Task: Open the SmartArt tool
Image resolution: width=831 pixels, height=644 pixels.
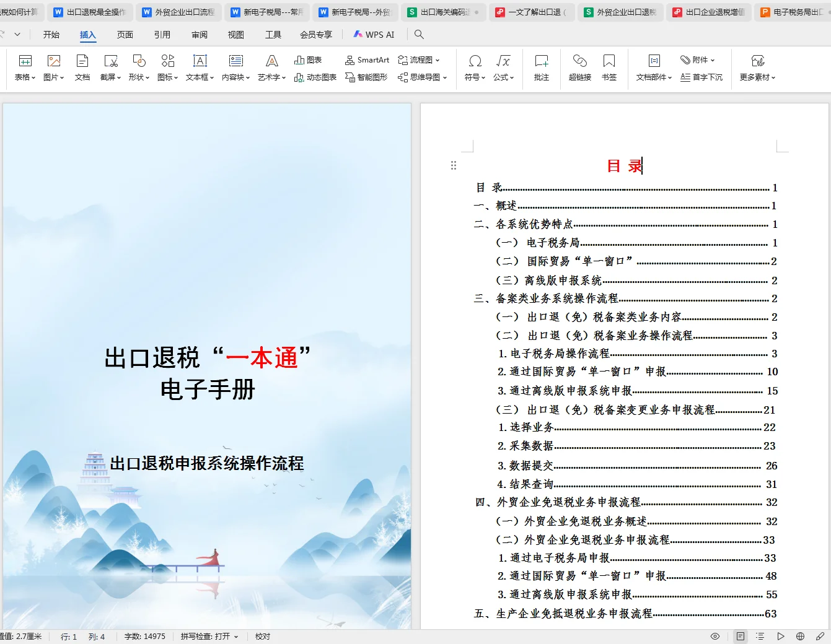Action: pyautogui.click(x=367, y=60)
